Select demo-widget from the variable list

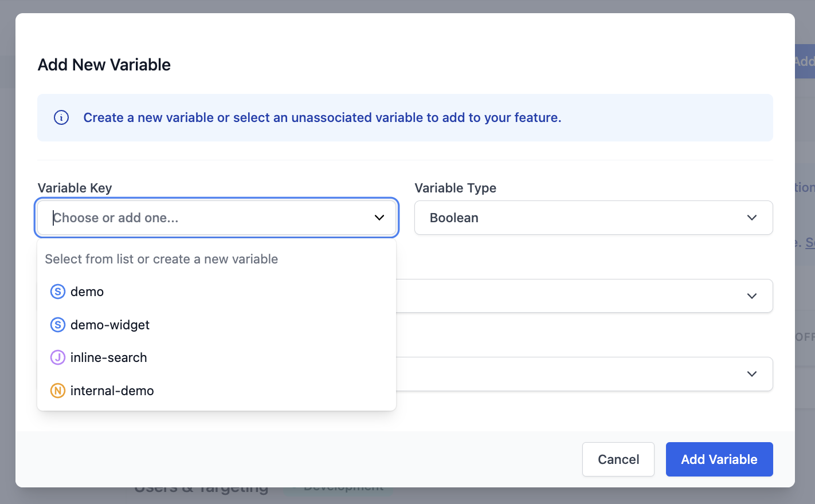[x=109, y=325]
